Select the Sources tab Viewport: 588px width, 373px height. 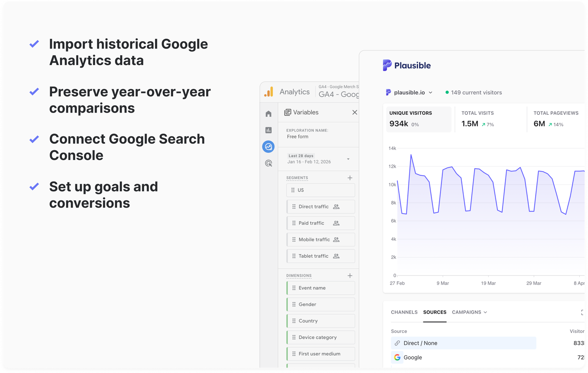pyautogui.click(x=435, y=312)
